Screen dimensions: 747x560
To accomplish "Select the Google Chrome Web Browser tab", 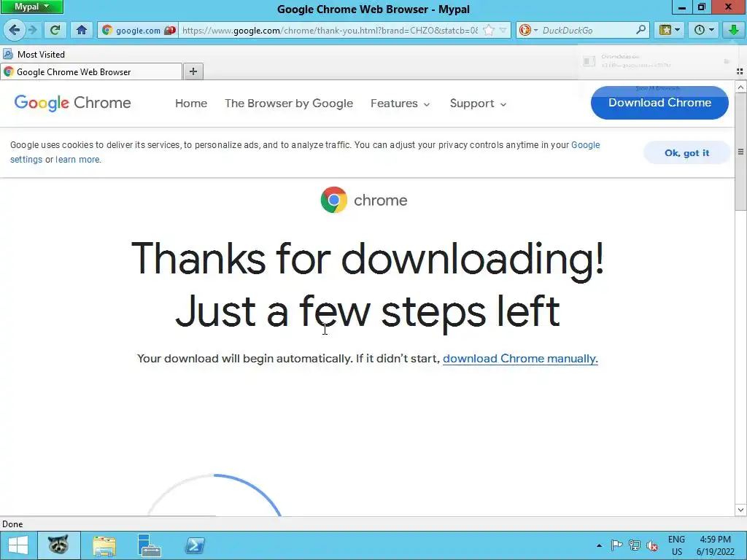I will [x=91, y=72].
